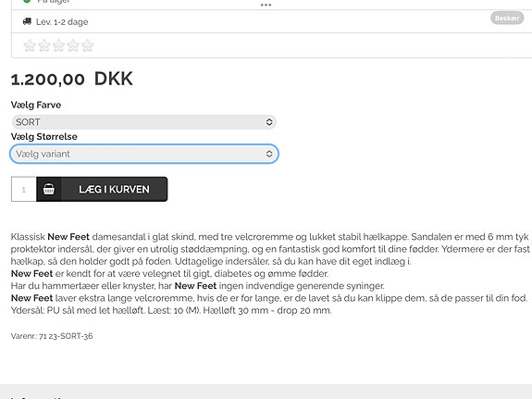Rate product with the second star
The width and height of the screenshot is (532, 399).
point(44,45)
